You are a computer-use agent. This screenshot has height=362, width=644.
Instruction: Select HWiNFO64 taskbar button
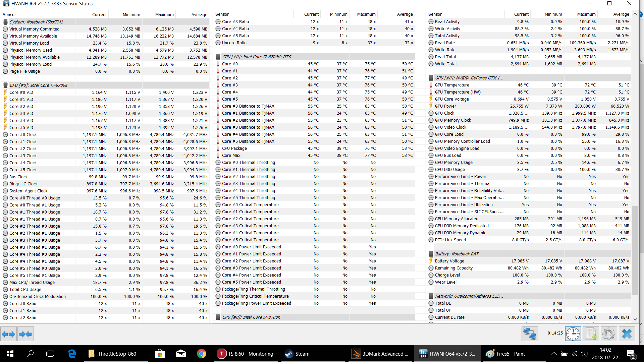pos(447,354)
